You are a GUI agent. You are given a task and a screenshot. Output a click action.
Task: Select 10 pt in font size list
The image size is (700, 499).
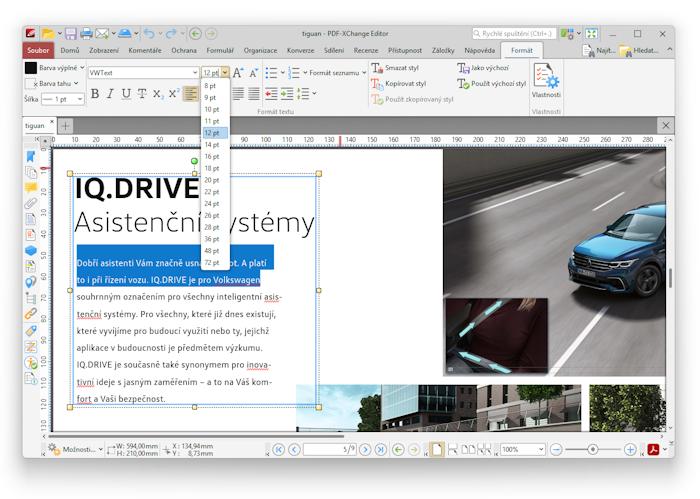coord(215,109)
